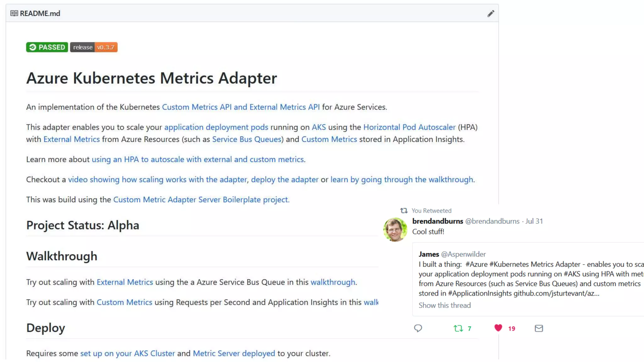The height and width of the screenshot is (362, 644).
Task: Click the README edit pencil icon
Action: [x=491, y=14]
